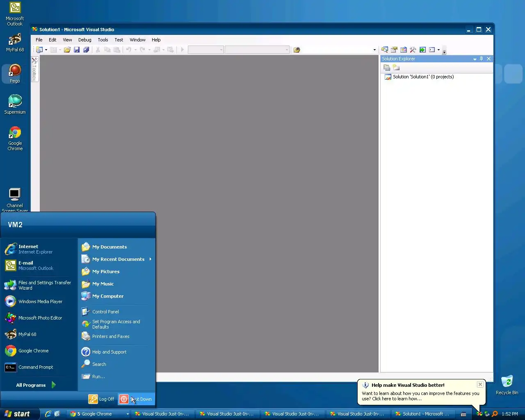Image resolution: width=525 pixels, height=420 pixels.
Task: Open the File menu
Action: pyautogui.click(x=39, y=40)
